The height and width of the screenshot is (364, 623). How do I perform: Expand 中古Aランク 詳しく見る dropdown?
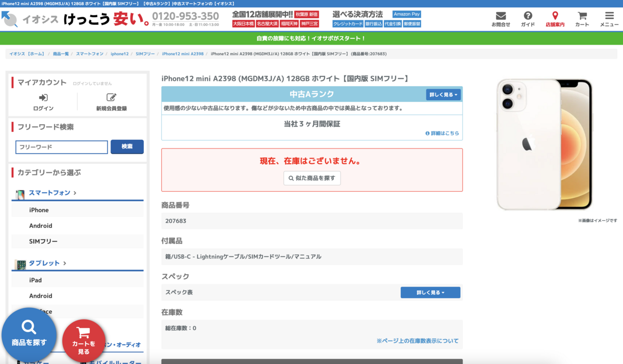pyautogui.click(x=443, y=95)
